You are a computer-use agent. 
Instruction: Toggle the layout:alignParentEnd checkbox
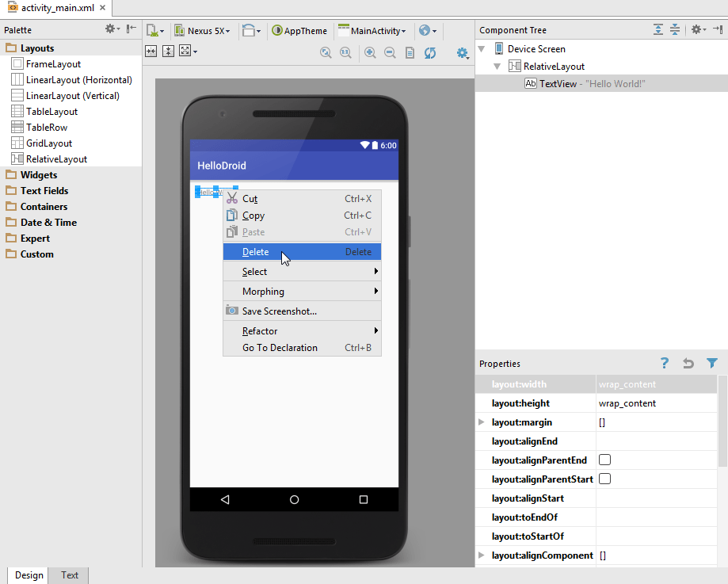coord(604,460)
